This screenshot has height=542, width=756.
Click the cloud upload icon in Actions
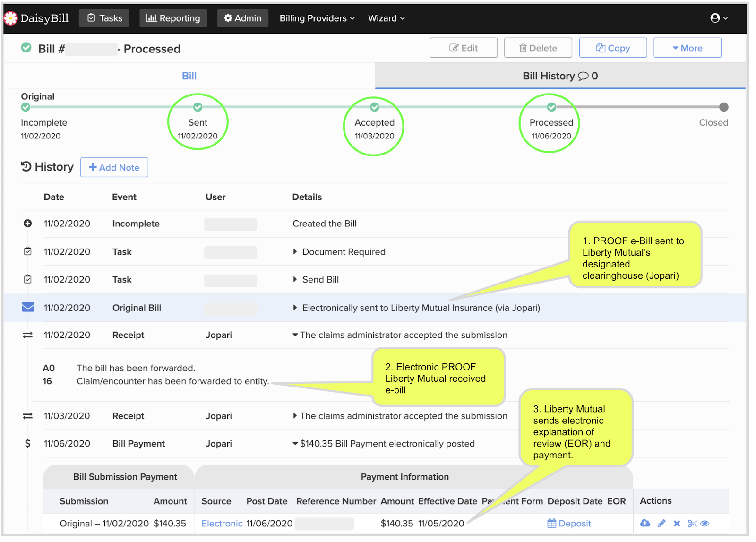645,523
